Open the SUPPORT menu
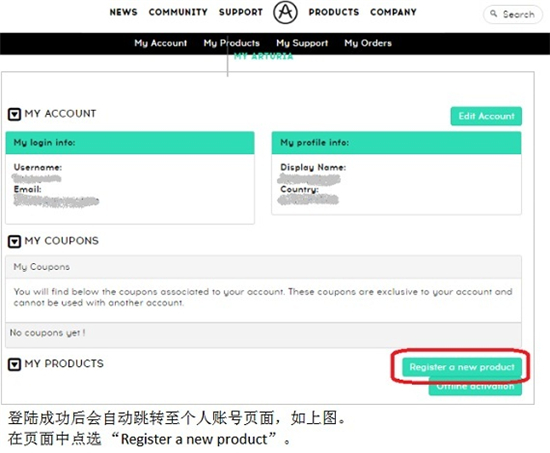Viewport: 550px width, 453px height. click(241, 12)
